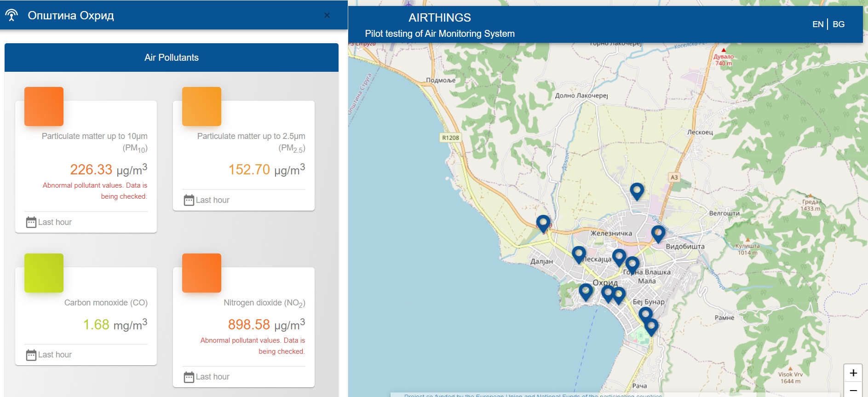Click the station antenna icon beside Општина Охрид
868x397 pixels.
pos(11,15)
